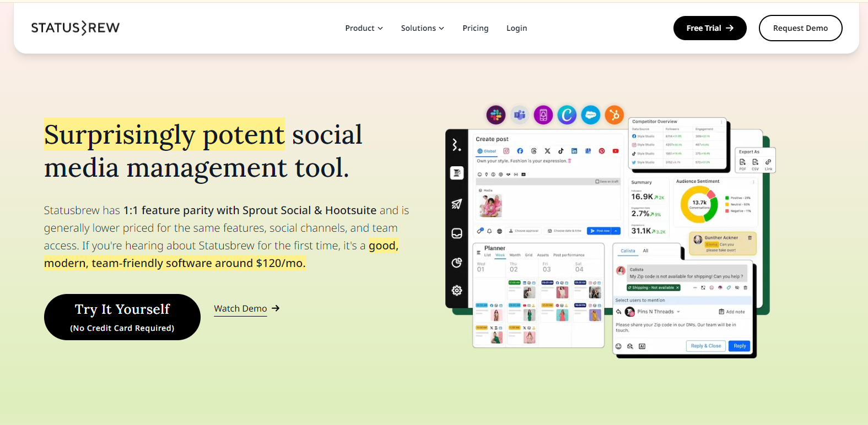
Task: Open Planner Post performance tab
Action: point(569,255)
